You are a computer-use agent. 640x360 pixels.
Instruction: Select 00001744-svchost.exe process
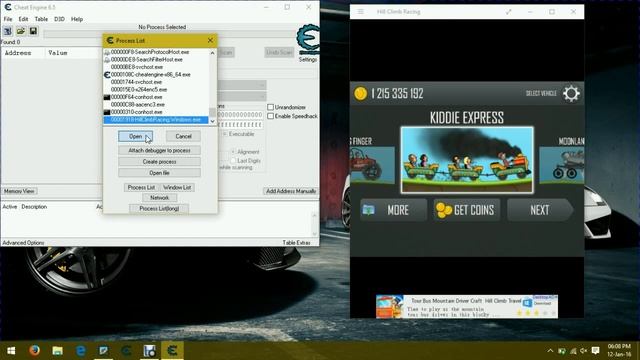[156, 82]
